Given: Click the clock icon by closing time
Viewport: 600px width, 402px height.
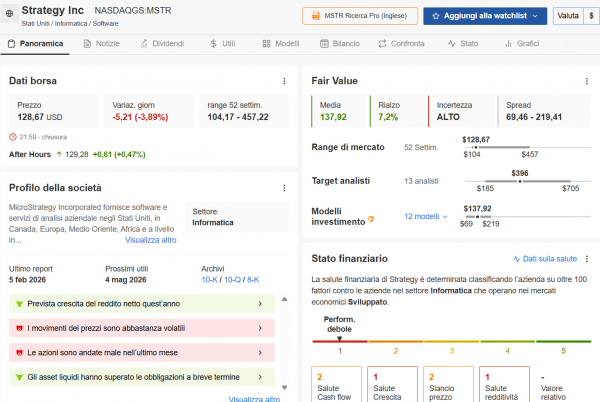Looking at the screenshot, I should [12, 137].
